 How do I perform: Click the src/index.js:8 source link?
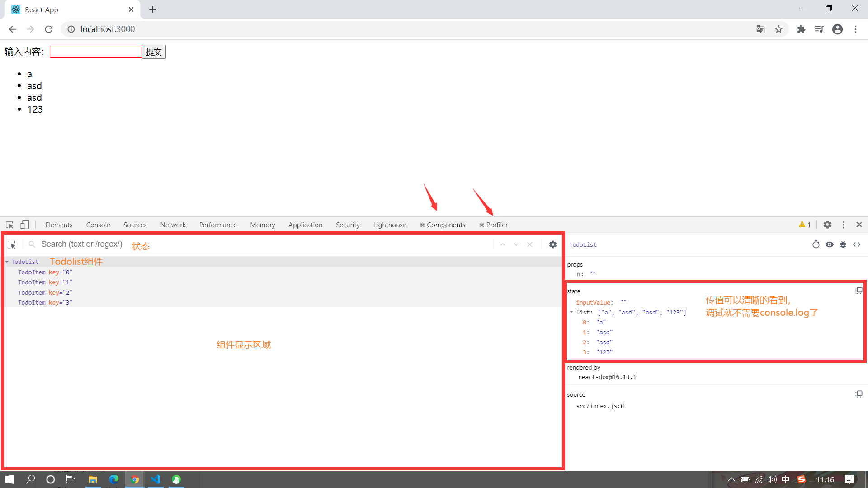(599, 406)
